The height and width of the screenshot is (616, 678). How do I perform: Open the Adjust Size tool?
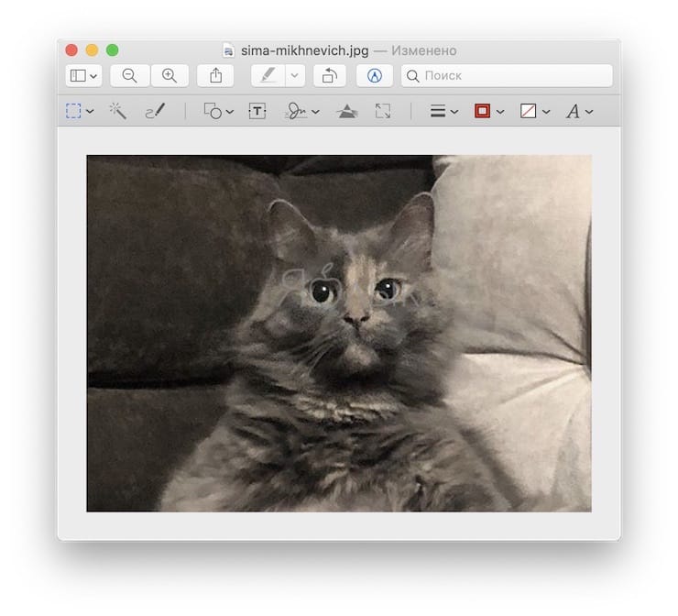(x=383, y=111)
